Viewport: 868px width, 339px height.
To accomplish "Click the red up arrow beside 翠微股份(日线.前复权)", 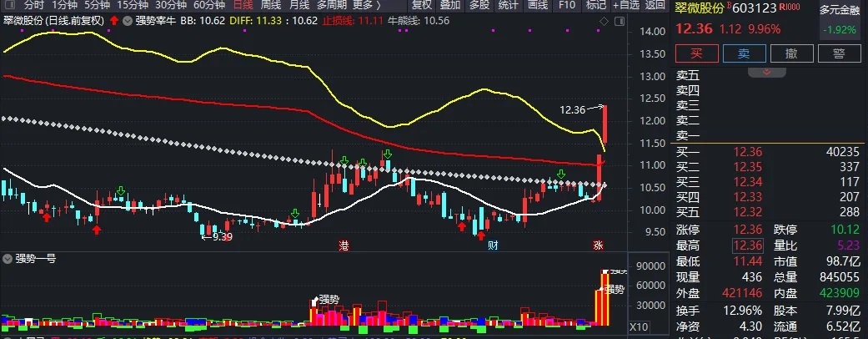I will click(114, 21).
